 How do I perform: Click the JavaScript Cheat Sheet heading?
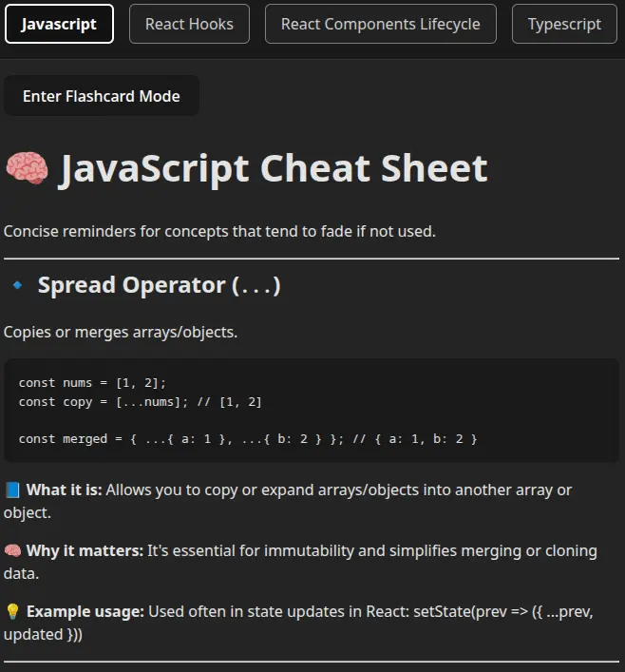point(274,169)
